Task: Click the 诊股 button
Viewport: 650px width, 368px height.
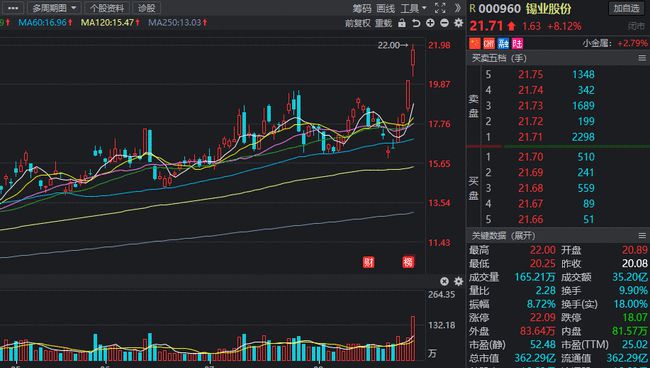Action: coord(146,8)
